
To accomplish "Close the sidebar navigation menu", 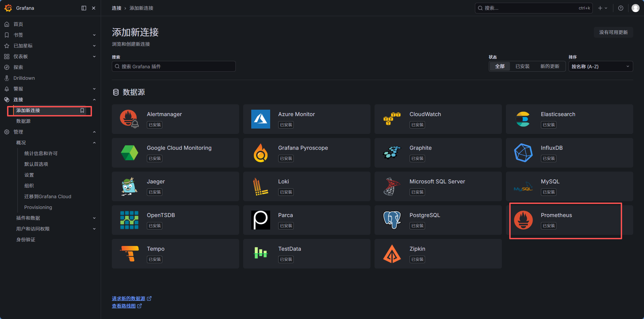I will coord(94,8).
